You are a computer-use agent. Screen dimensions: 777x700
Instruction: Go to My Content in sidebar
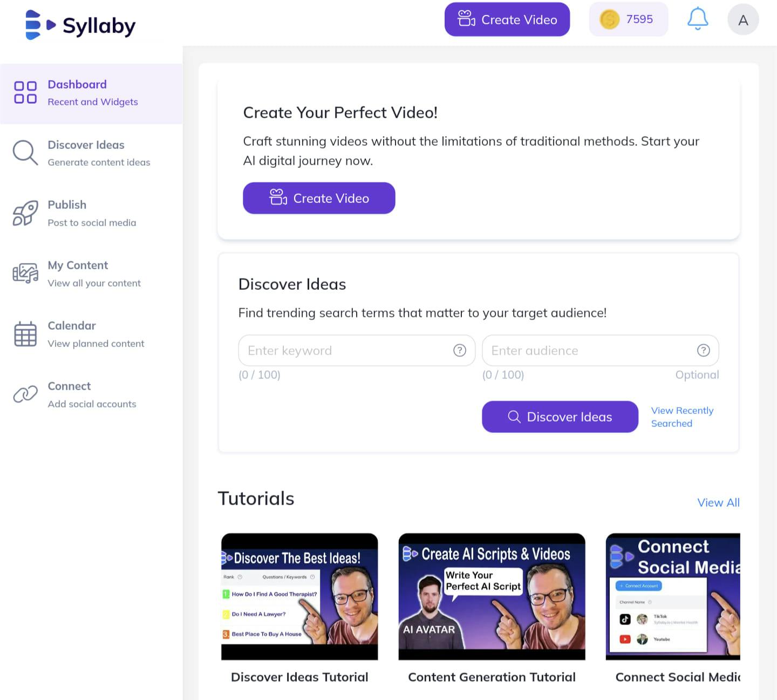point(91,274)
